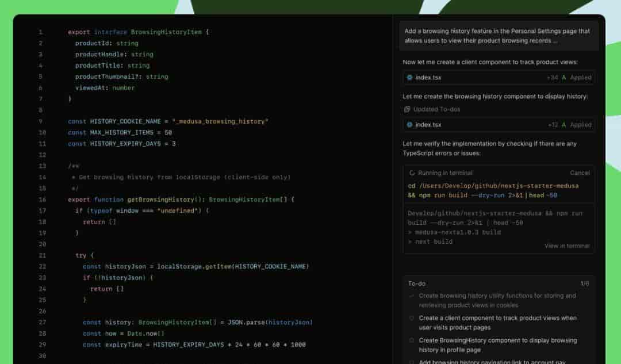This screenshot has width=621, height=364.
Task: Click the 'const HISTORY_EXPIRY_DAYS = 3' line
Action: [x=121, y=143]
